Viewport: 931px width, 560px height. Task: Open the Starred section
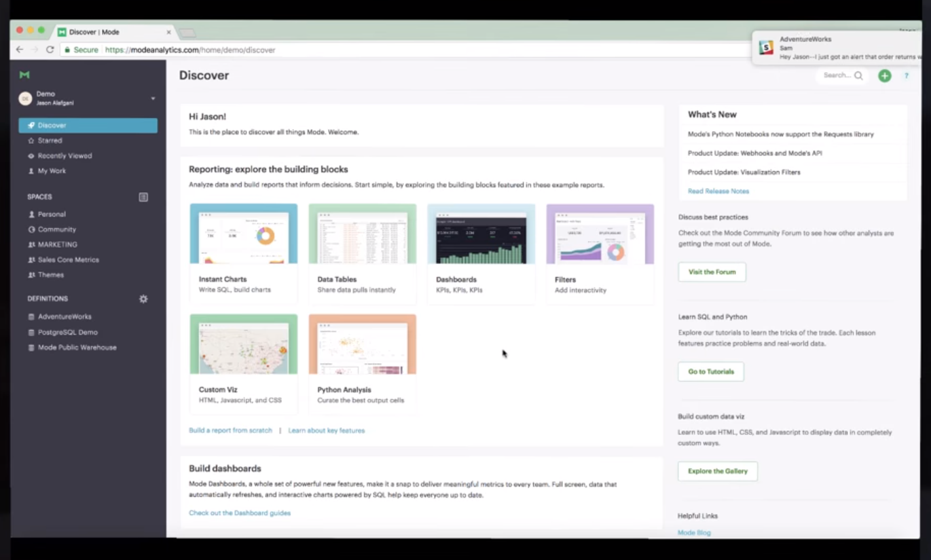(50, 141)
